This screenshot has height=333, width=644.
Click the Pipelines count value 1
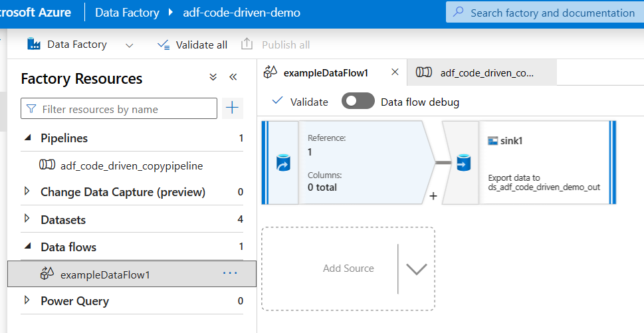241,138
